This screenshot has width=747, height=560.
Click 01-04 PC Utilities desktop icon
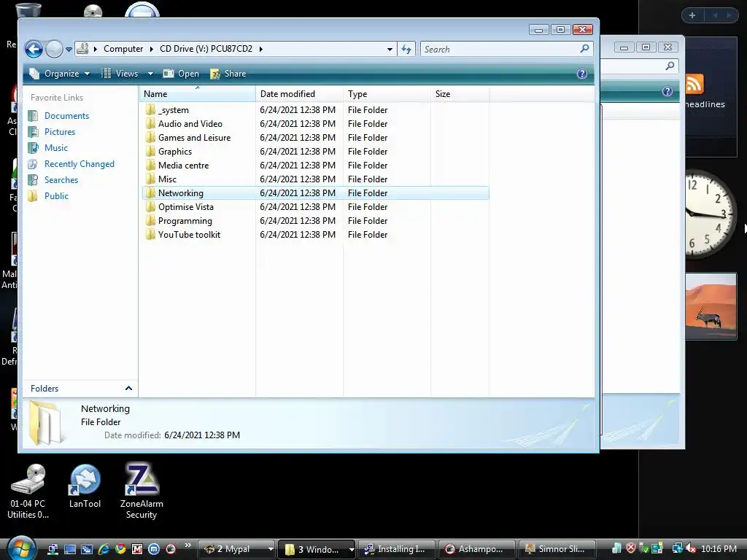pos(28,492)
